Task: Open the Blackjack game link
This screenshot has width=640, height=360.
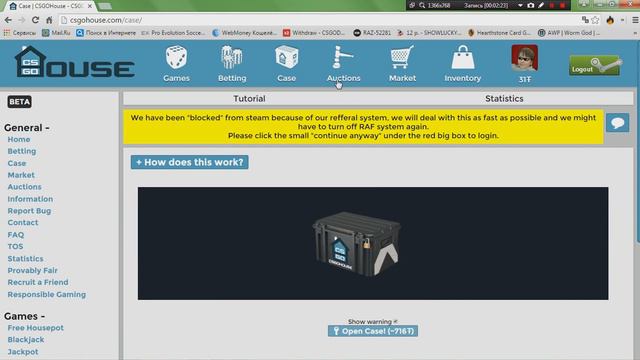Action: pos(26,340)
